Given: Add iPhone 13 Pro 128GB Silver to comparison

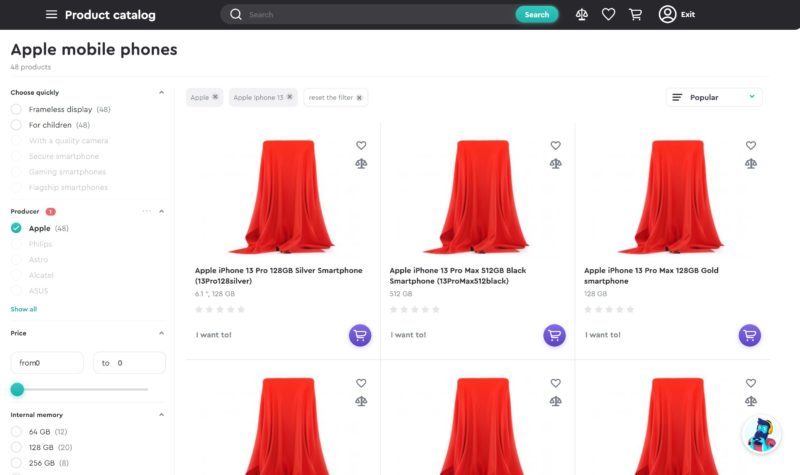Looking at the screenshot, I should click(361, 164).
